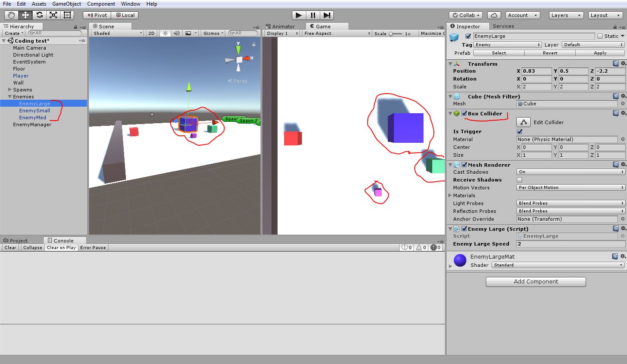Toggle the Static checkbox
Image resolution: width=627 pixels, height=364 pixels.
click(600, 36)
